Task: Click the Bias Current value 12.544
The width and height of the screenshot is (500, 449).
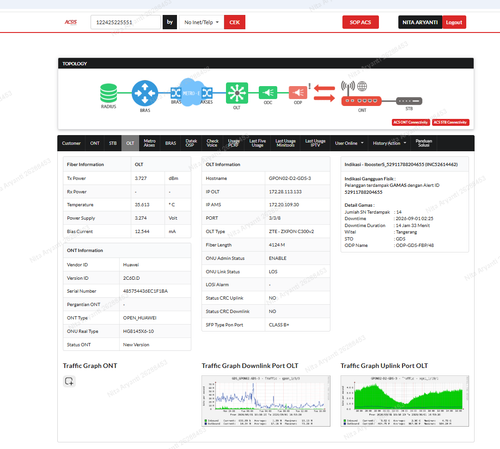Action: 142,231
